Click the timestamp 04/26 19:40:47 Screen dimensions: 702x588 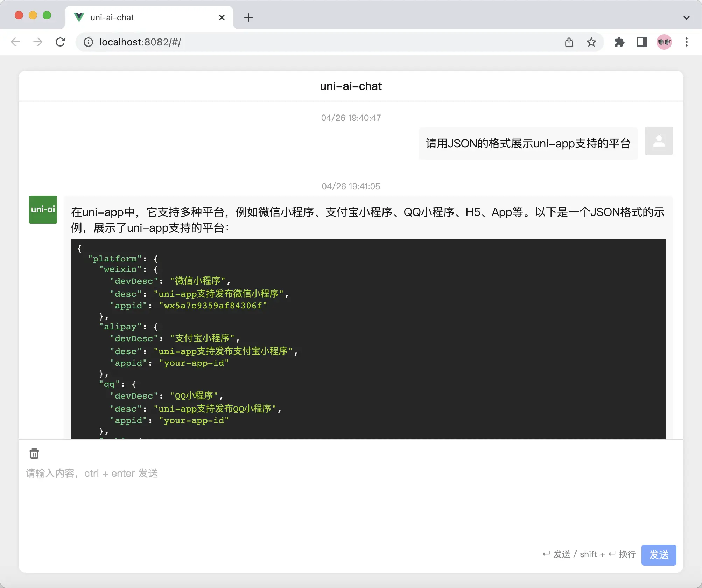coord(351,118)
